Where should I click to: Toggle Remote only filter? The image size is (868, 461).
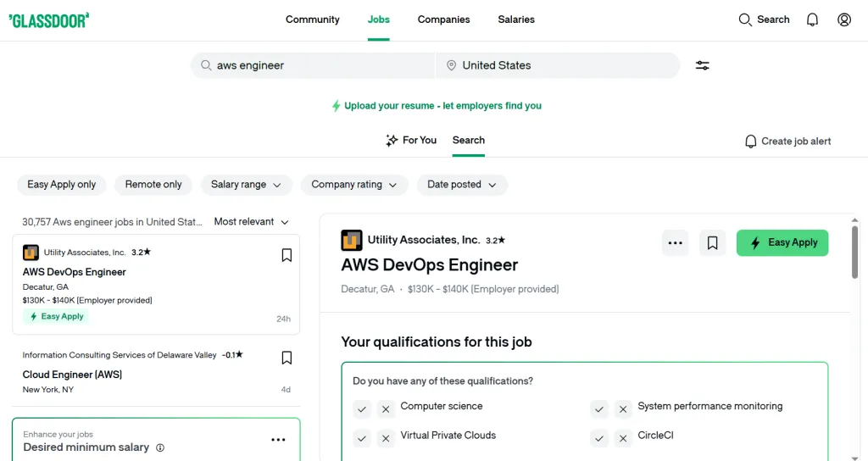[153, 184]
